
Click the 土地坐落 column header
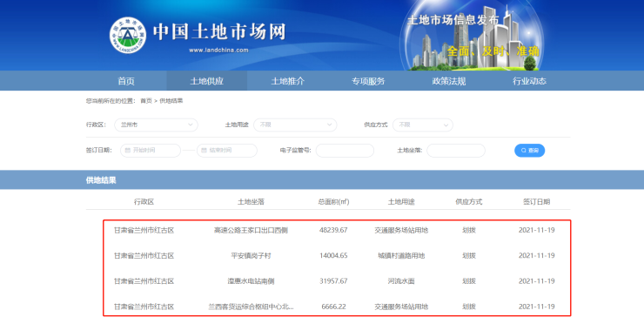pyautogui.click(x=251, y=202)
